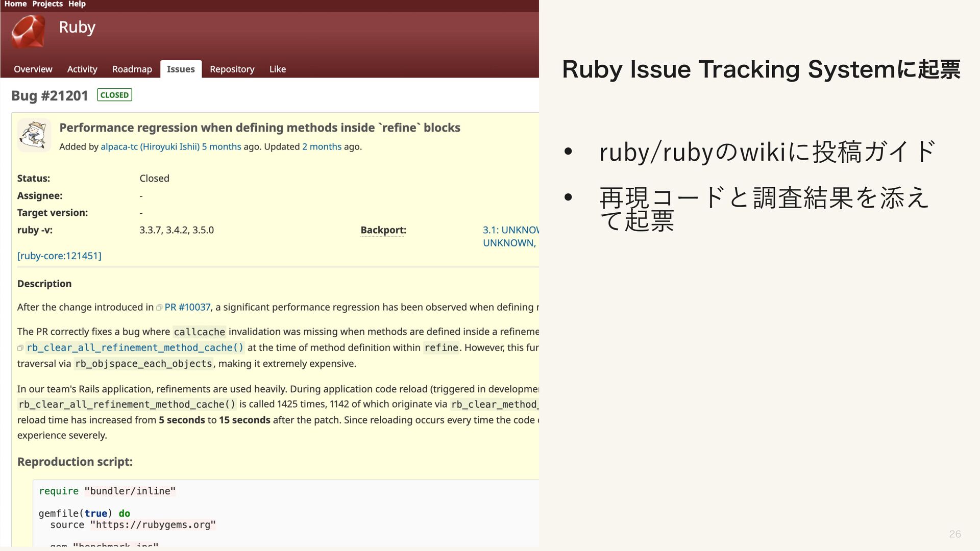The width and height of the screenshot is (980, 551).
Task: Click the CLOSED status badge
Action: (x=114, y=95)
